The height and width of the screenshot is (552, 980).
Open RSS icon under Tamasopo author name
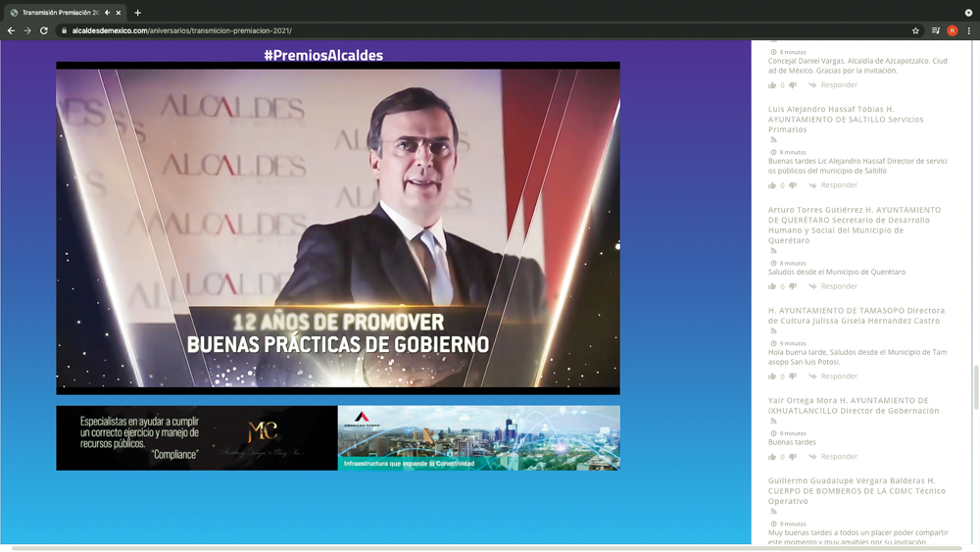click(x=773, y=330)
